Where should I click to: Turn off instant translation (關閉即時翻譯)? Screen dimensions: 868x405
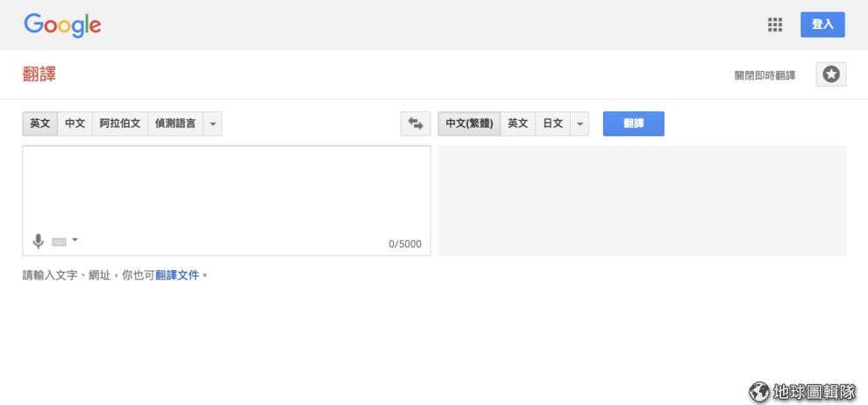pyautogui.click(x=765, y=75)
